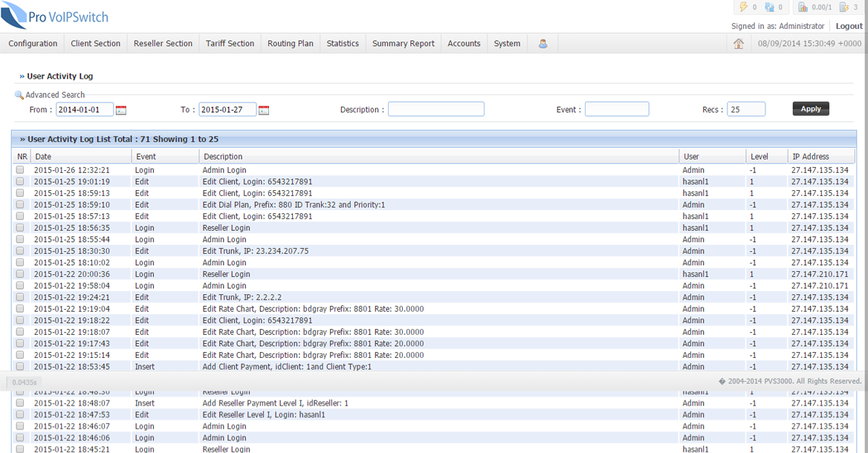
Task: Check the Add Reseller Payment row checkbox
Action: point(20,403)
